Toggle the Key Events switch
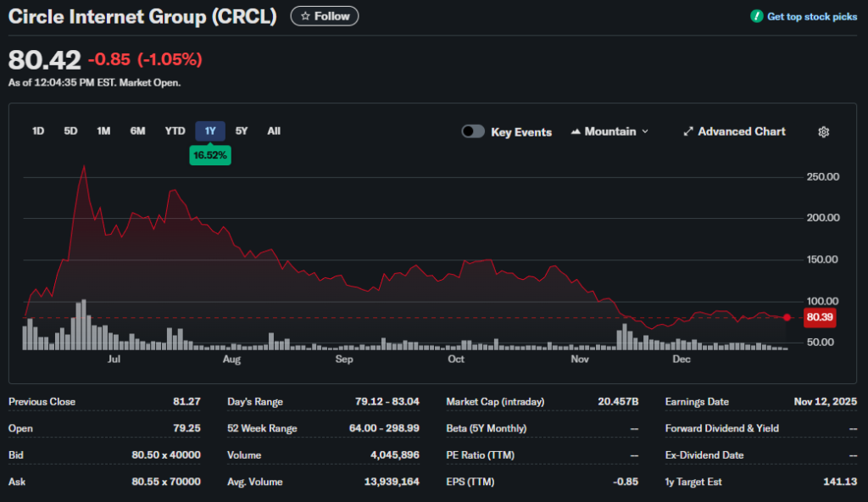Viewport: 868px width, 502px height. tap(473, 131)
